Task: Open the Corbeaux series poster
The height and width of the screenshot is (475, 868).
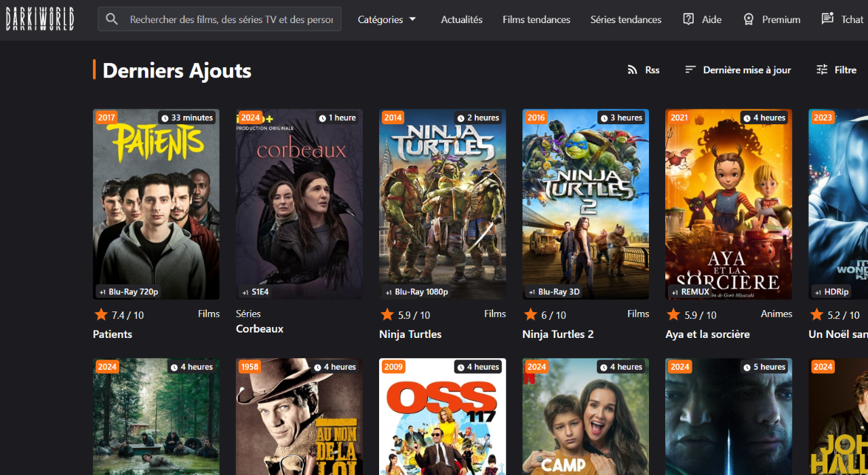Action: tap(299, 204)
